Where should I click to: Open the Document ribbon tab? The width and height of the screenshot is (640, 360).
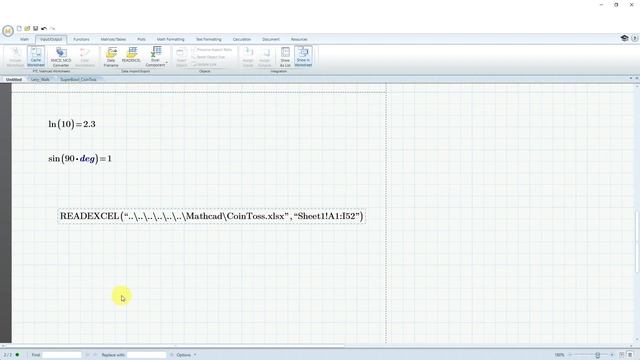click(x=271, y=40)
